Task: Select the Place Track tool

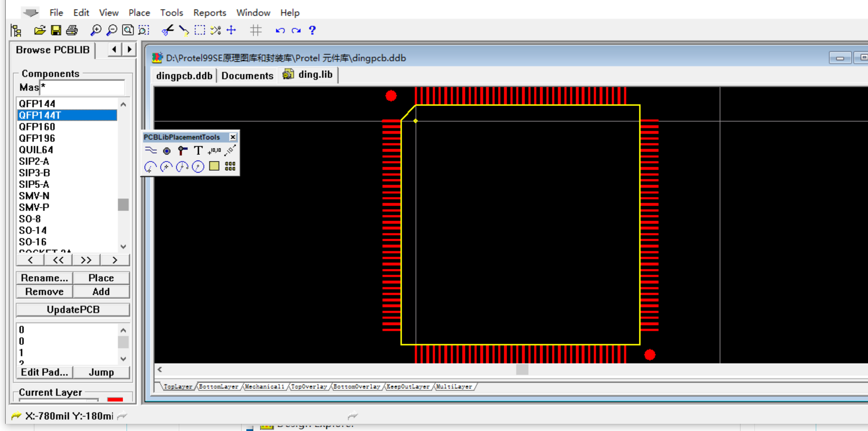Action: click(x=150, y=151)
